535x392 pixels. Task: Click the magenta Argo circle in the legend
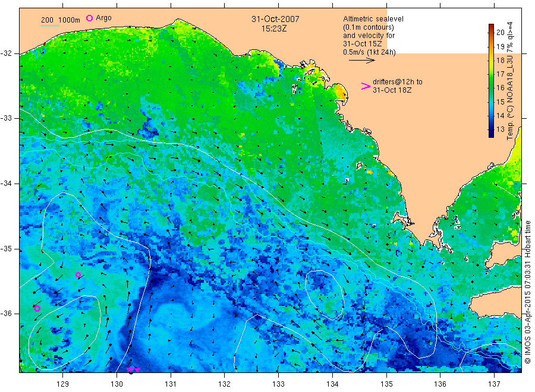tap(89, 18)
